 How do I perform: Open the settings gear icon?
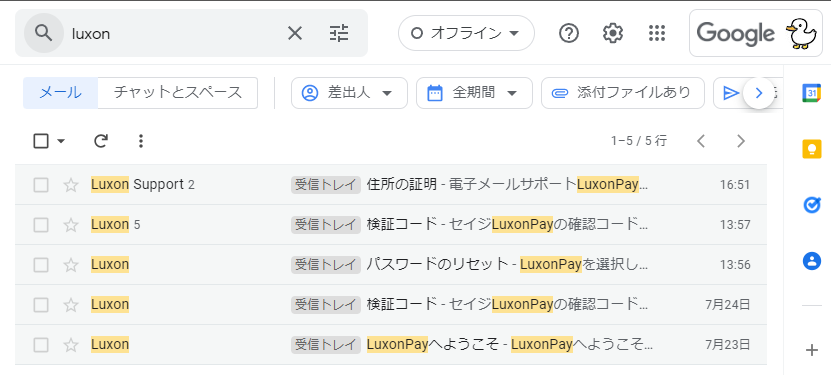[x=613, y=33]
